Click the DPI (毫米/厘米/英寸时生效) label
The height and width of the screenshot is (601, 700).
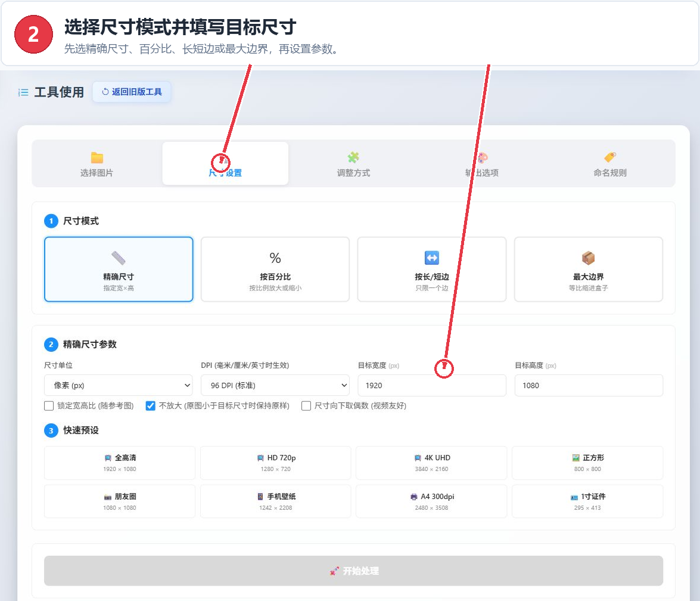(245, 365)
